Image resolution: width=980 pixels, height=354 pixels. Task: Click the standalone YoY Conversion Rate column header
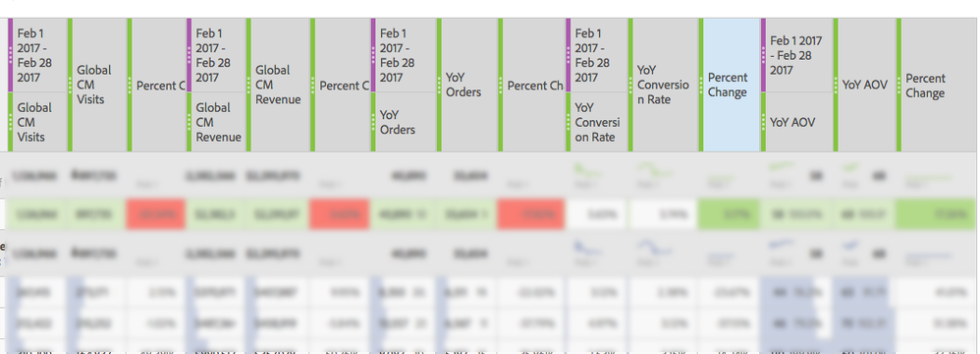[x=664, y=86]
